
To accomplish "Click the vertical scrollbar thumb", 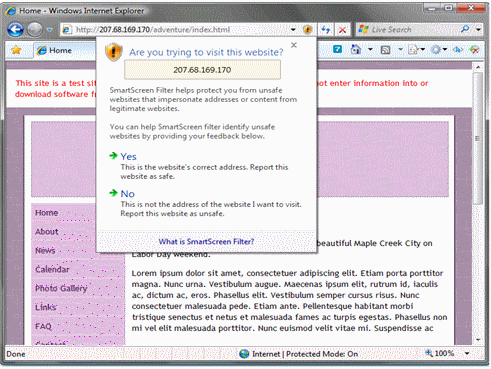I will (x=478, y=138).
